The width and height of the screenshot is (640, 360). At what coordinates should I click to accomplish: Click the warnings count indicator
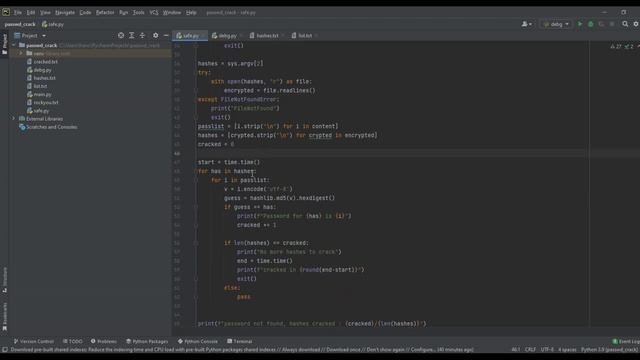(616, 47)
